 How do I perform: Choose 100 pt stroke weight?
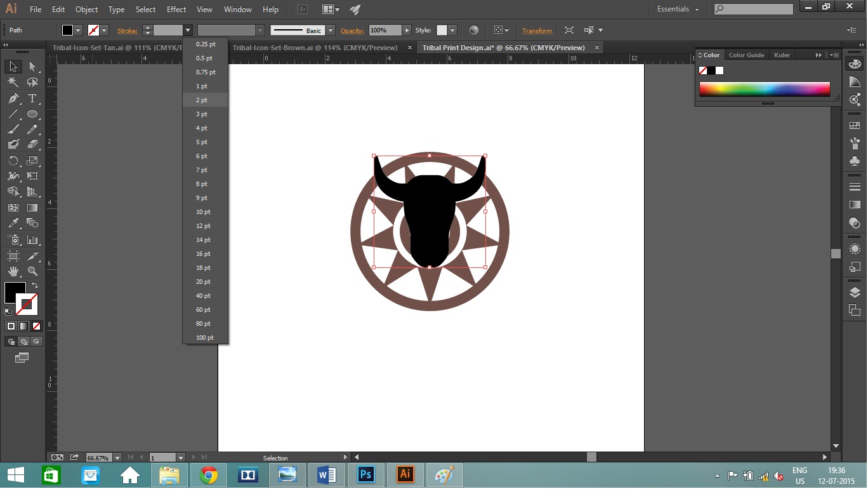[x=205, y=338]
